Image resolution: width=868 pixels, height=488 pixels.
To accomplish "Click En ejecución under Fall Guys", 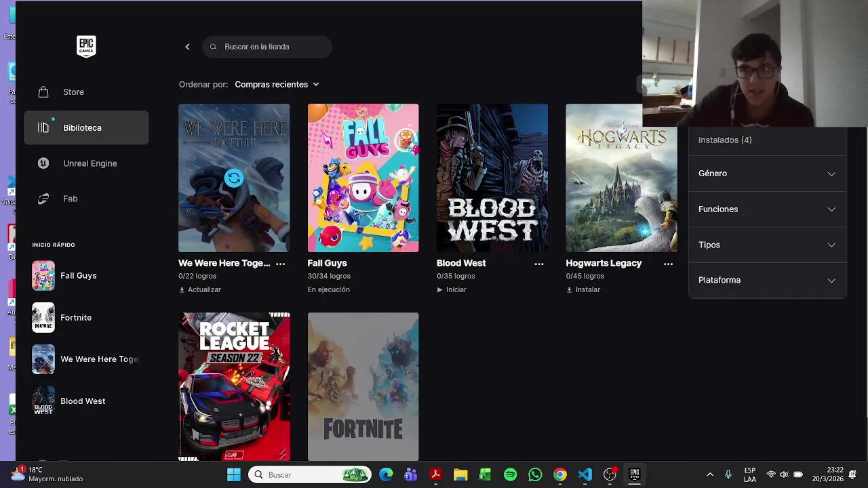I will (x=329, y=289).
